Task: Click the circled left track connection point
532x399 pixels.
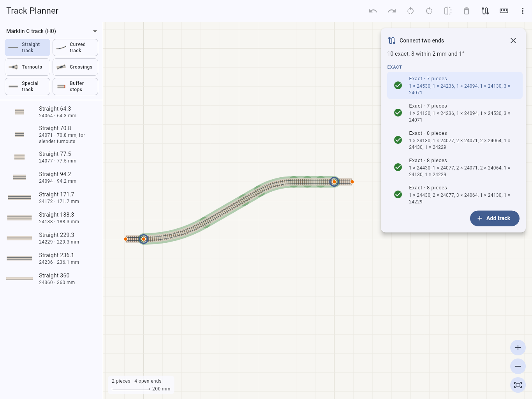Action: [144, 239]
